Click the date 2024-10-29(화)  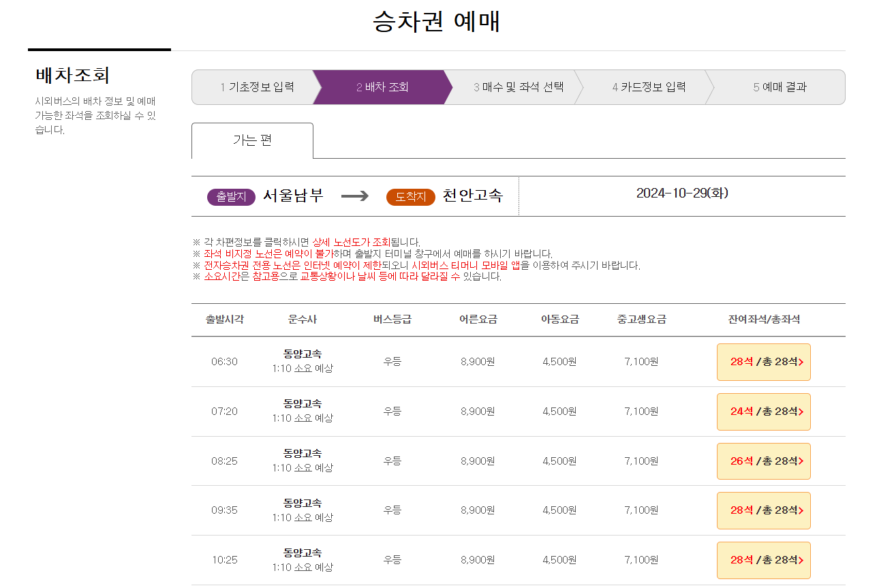pos(682,194)
